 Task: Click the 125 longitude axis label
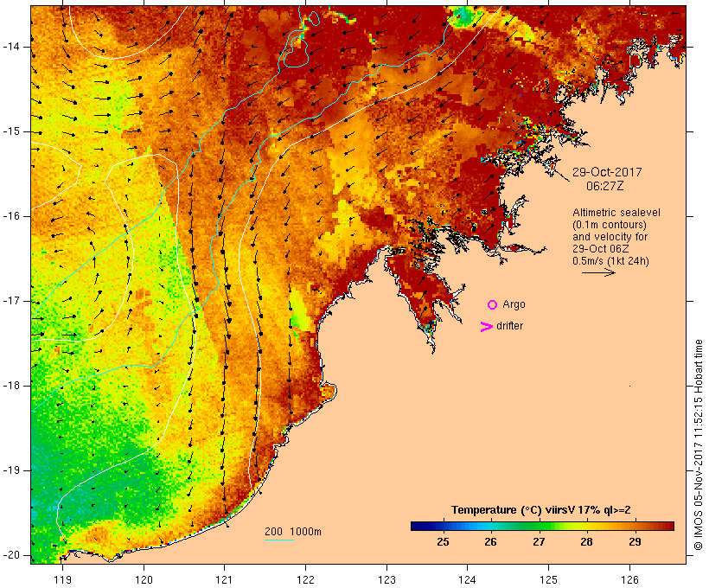point(549,580)
